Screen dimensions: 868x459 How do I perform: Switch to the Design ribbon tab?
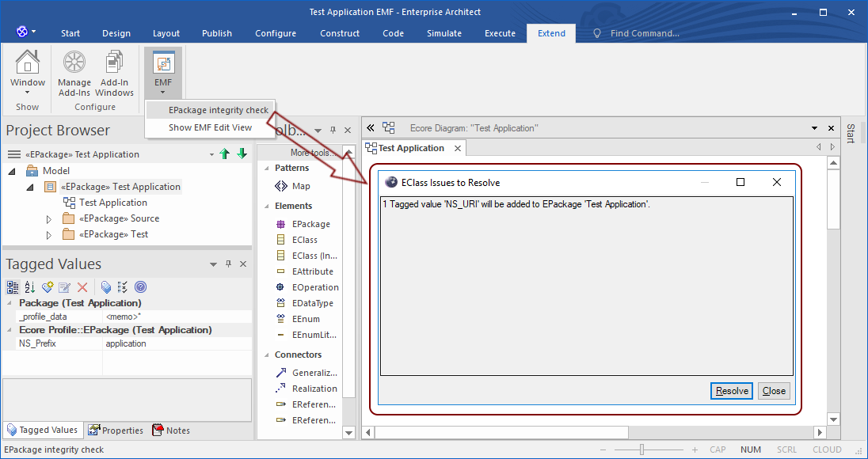click(x=116, y=33)
